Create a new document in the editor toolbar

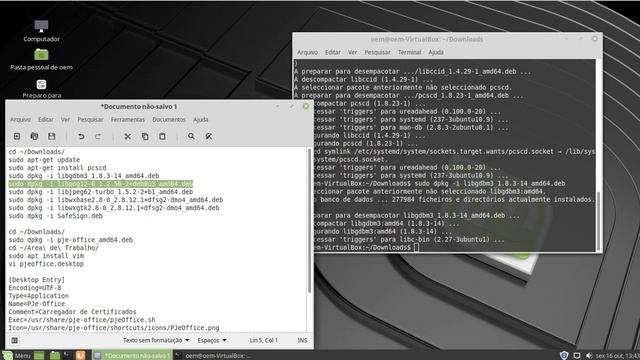pyautogui.click(x=17, y=136)
